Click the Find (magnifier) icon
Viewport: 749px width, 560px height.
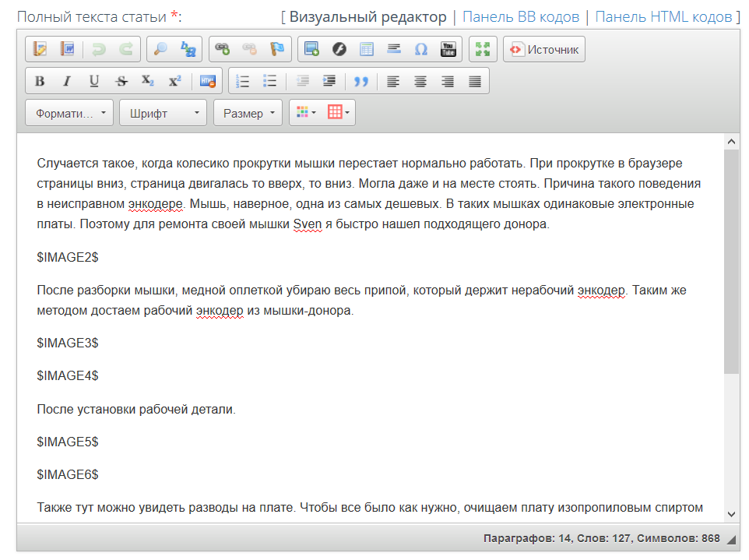click(160, 49)
